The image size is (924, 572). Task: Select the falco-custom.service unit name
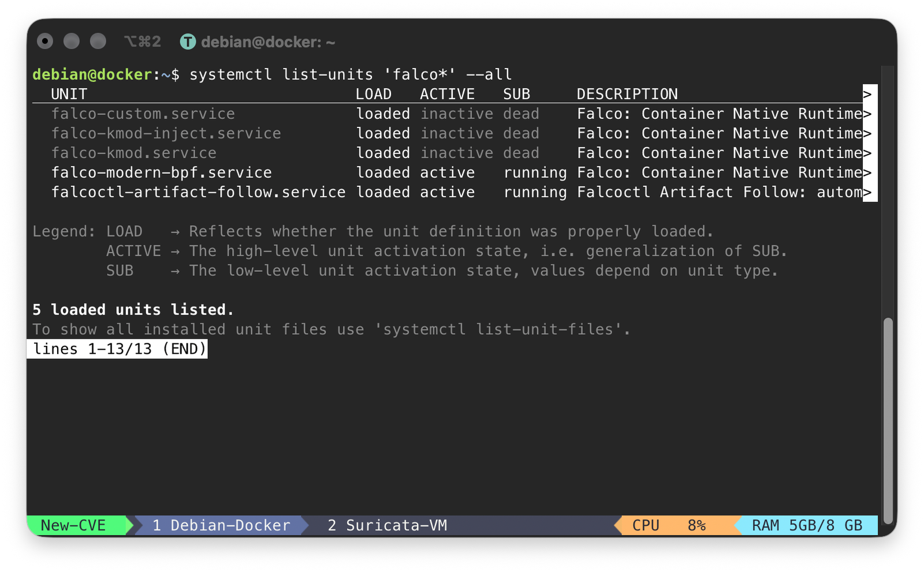coord(143,114)
